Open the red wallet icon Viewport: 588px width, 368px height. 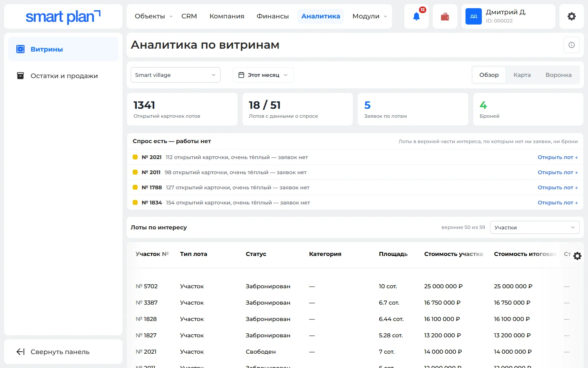coord(445,16)
